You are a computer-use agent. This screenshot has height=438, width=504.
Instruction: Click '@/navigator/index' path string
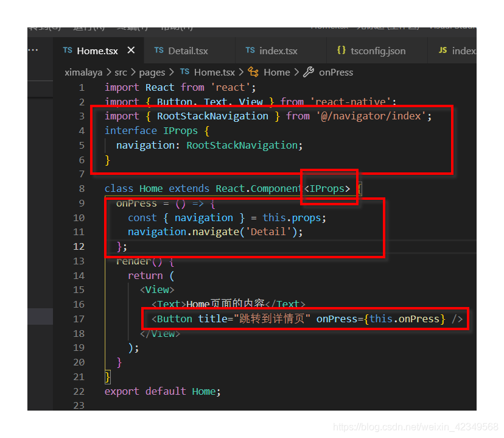pyautogui.click(x=371, y=116)
